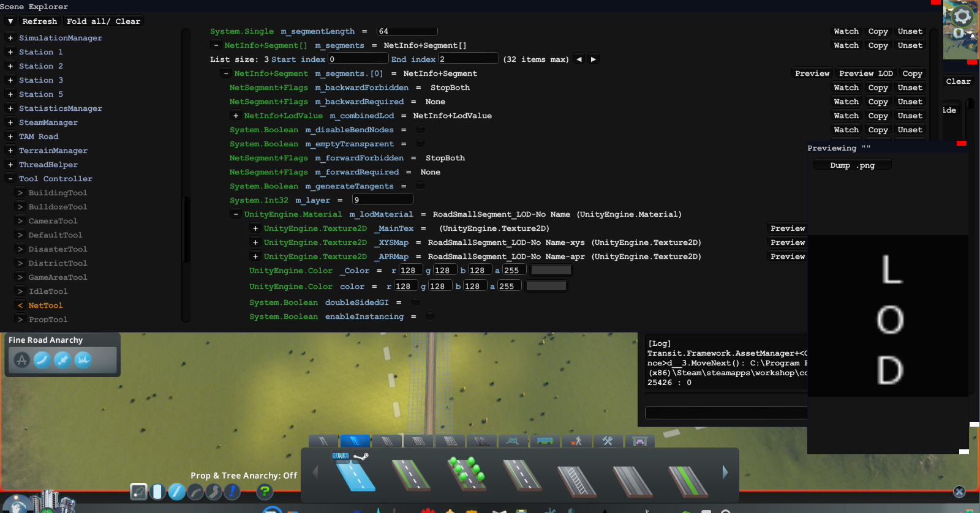The image size is (980, 513).
Task: Open the pedestrian paths tab
Action: [576, 441]
